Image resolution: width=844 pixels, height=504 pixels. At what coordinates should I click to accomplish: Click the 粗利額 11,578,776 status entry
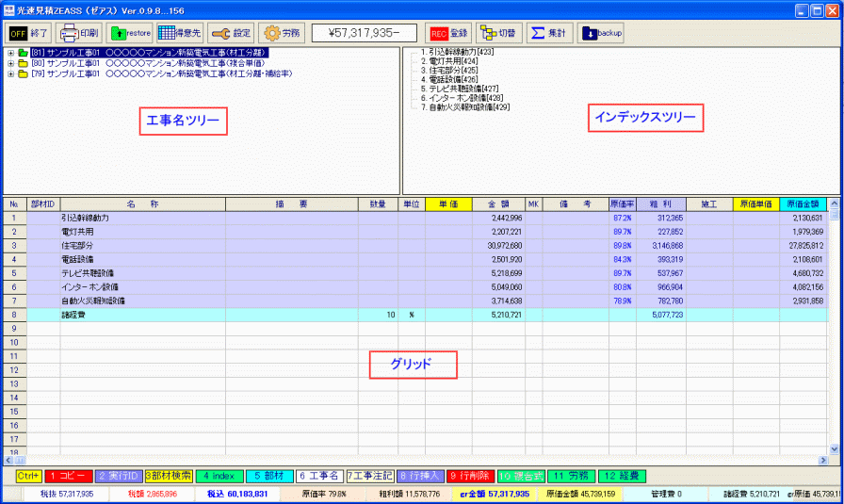point(409,494)
